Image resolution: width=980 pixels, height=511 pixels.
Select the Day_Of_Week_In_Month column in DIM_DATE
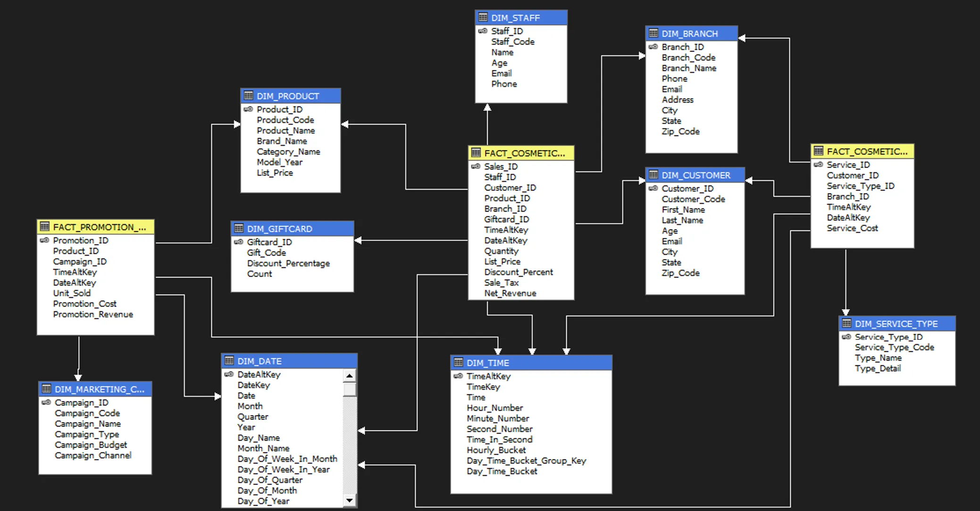coord(287,459)
